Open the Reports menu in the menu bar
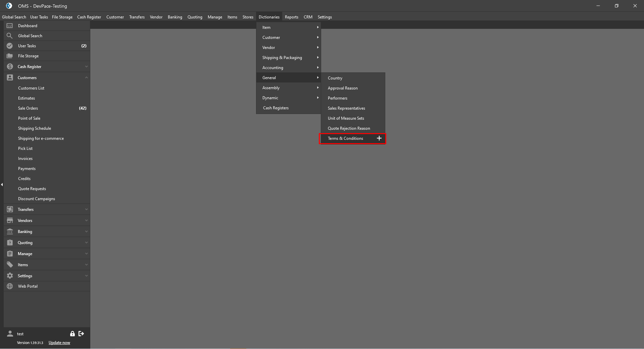The width and height of the screenshot is (644, 349). pyautogui.click(x=291, y=17)
